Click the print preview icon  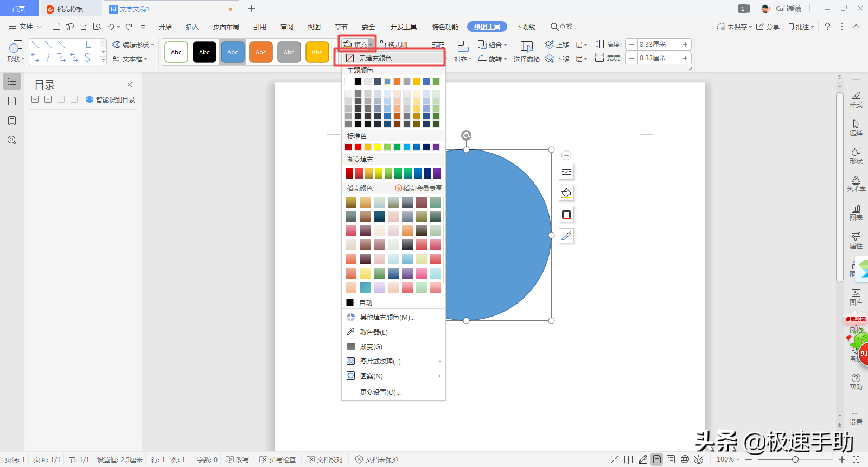click(x=97, y=27)
